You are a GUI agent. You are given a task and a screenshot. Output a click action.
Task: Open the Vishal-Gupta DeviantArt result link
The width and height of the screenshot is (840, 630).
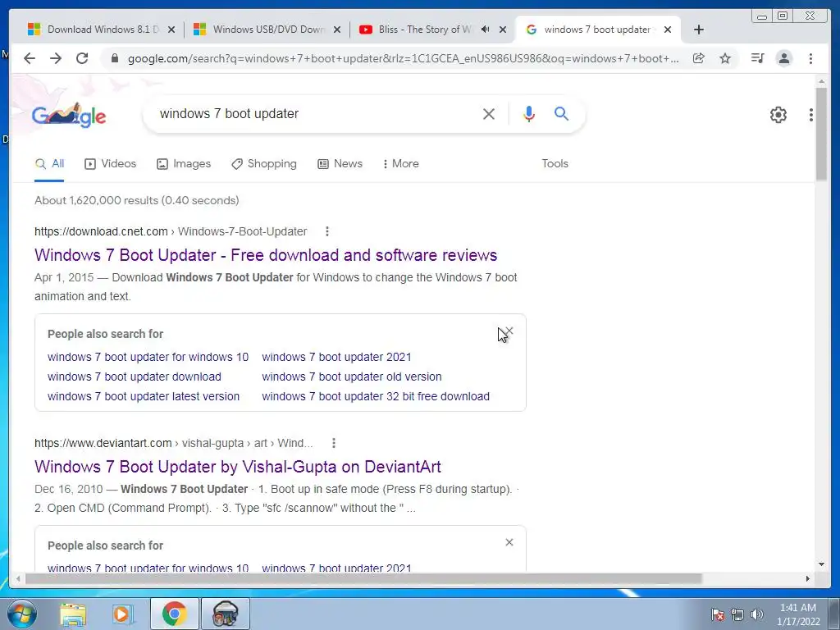(238, 467)
